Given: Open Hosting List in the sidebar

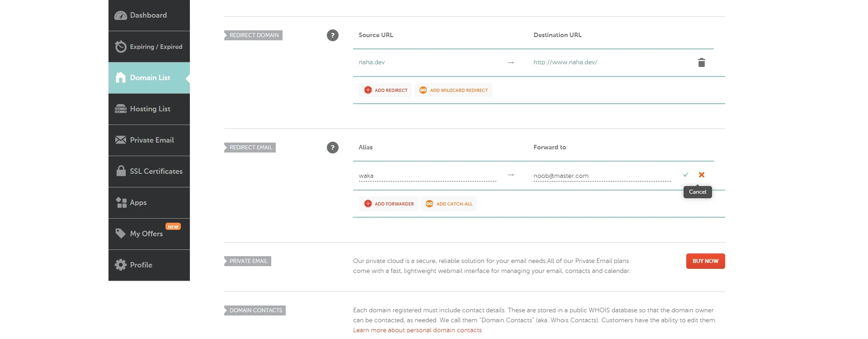Looking at the screenshot, I should 149,109.
